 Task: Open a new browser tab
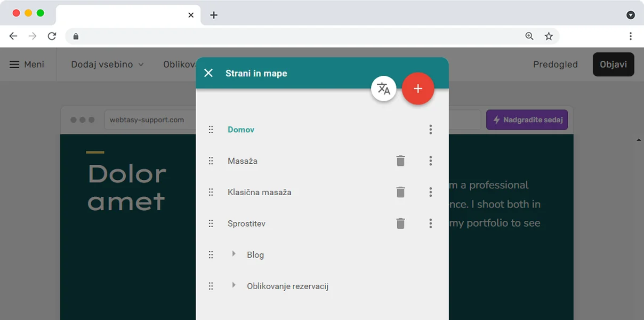pyautogui.click(x=214, y=15)
